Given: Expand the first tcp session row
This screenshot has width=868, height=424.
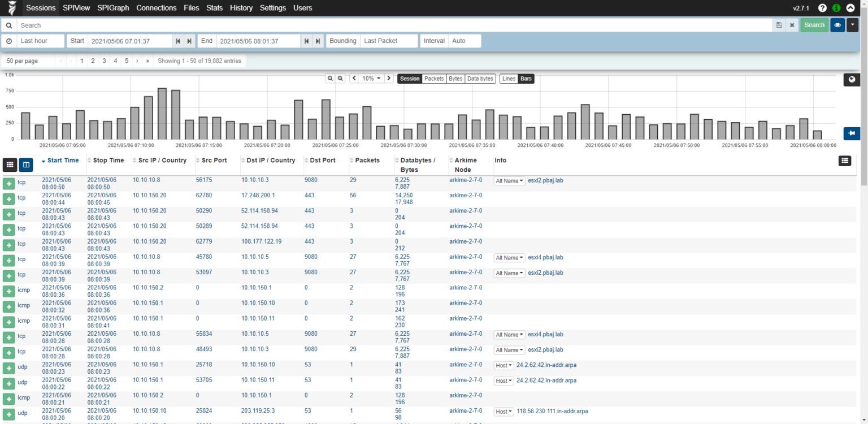Looking at the screenshot, I should coord(10,182).
